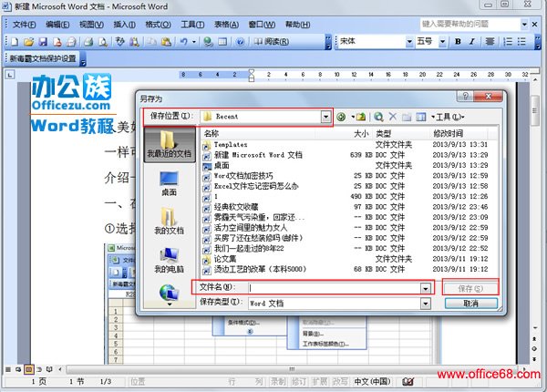The width and height of the screenshot is (547, 392).
Task: Click the 取消 cancel button
Action: [470, 304]
